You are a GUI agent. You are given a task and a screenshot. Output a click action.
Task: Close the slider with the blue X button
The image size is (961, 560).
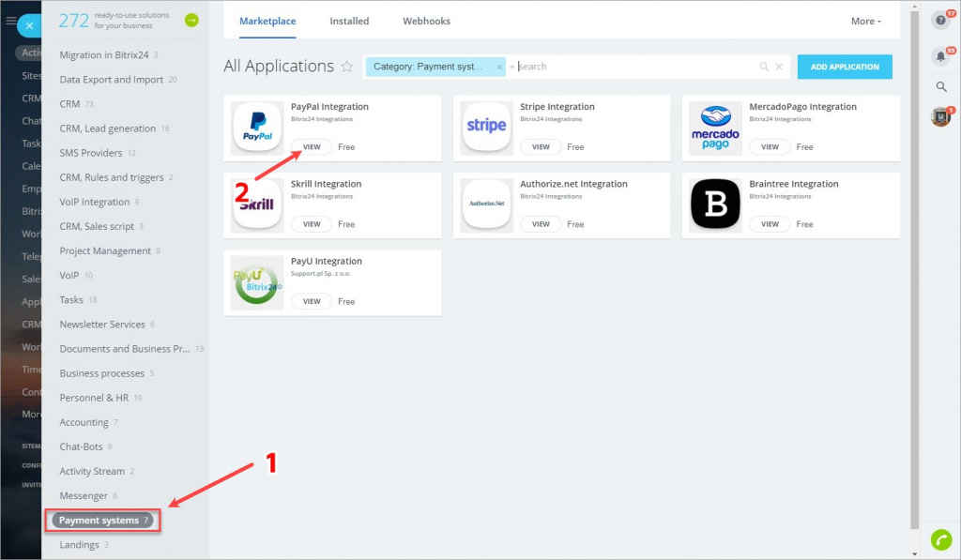(x=29, y=25)
